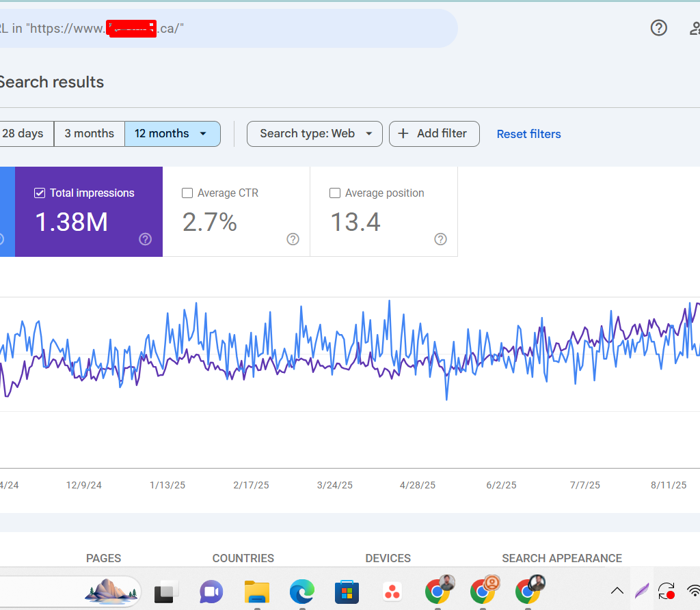Image resolution: width=700 pixels, height=610 pixels.
Task: Open the help icon in the top bar
Action: [x=658, y=28]
